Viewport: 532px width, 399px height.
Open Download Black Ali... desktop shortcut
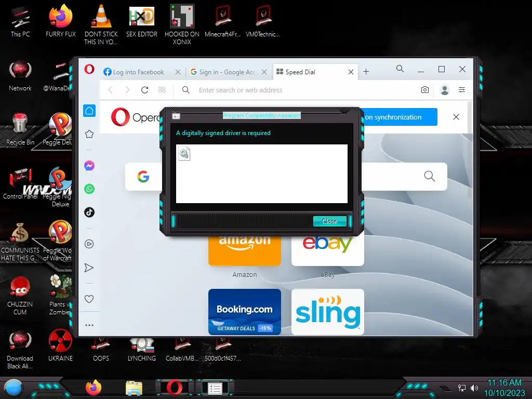pyautogui.click(x=20, y=350)
